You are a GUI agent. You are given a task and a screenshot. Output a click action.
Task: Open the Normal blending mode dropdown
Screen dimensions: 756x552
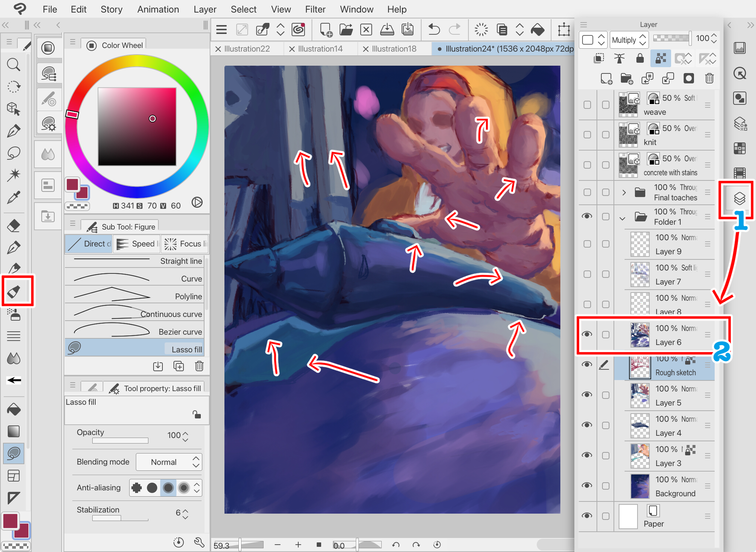coord(169,462)
